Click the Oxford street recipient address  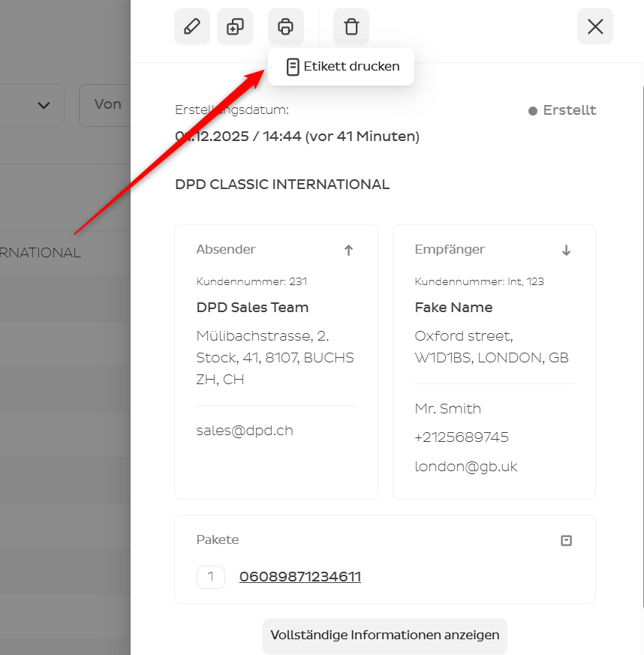point(492,347)
